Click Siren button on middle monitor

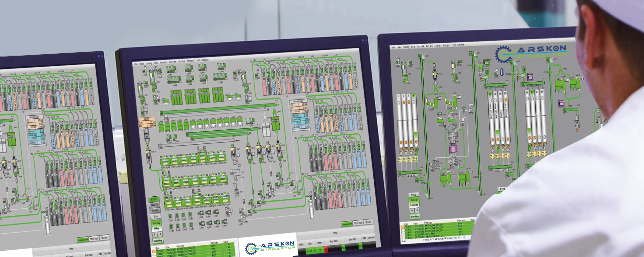pyautogui.click(x=156, y=216)
